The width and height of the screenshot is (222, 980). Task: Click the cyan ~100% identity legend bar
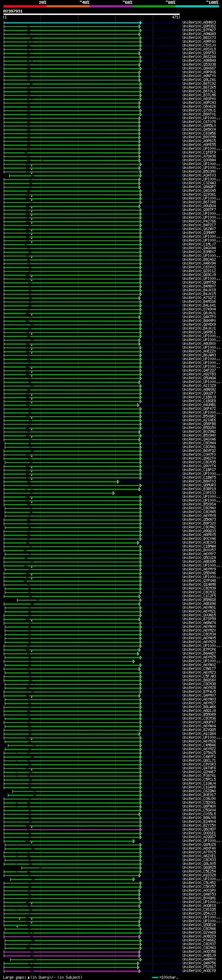coord(197,6)
